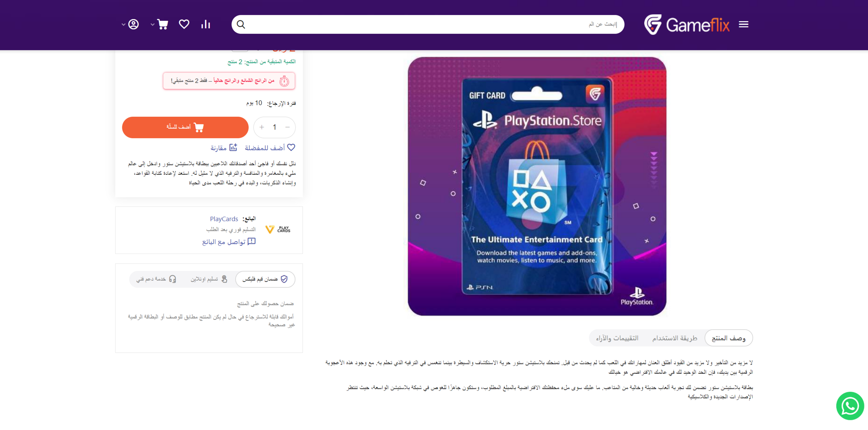Open the user account icon

pyautogui.click(x=134, y=24)
